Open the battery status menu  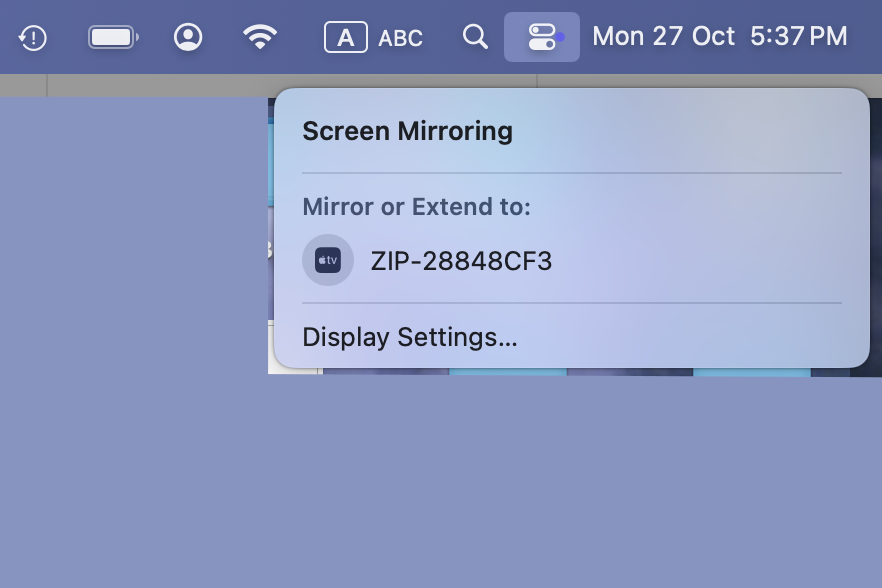tap(113, 38)
